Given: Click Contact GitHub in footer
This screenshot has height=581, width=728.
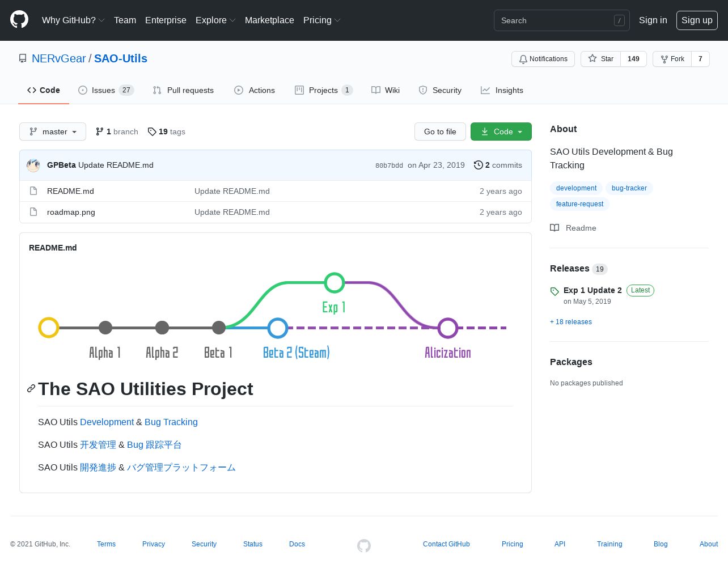Looking at the screenshot, I should [446, 544].
